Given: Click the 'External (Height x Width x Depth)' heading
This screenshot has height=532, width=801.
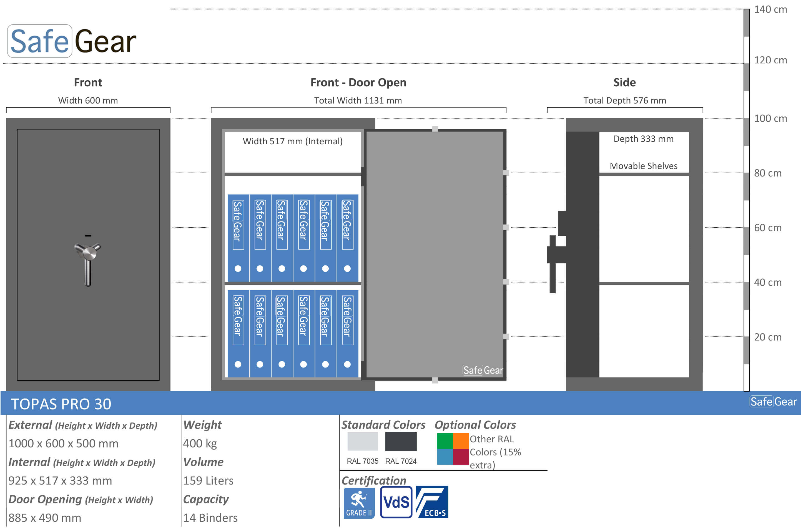Looking at the screenshot, I should pos(83,425).
